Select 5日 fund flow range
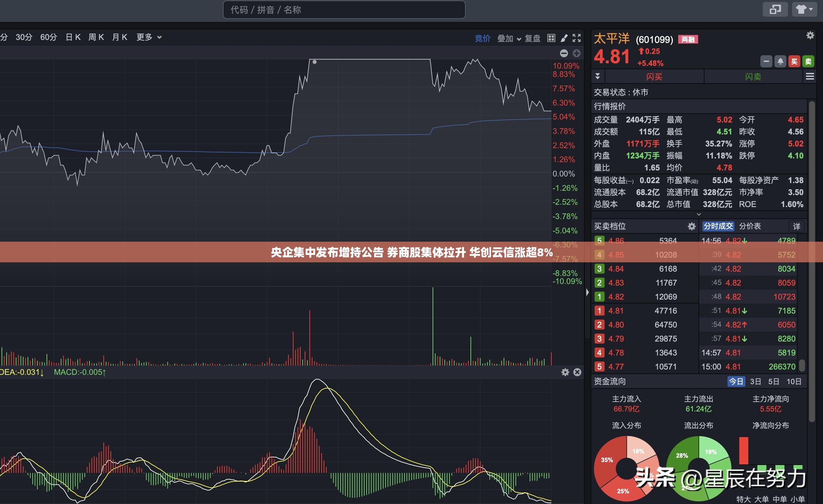 pyautogui.click(x=774, y=381)
